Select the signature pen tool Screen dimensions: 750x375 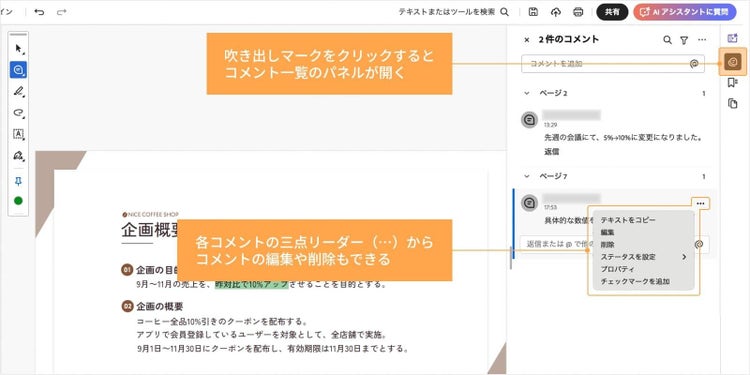click(18, 155)
